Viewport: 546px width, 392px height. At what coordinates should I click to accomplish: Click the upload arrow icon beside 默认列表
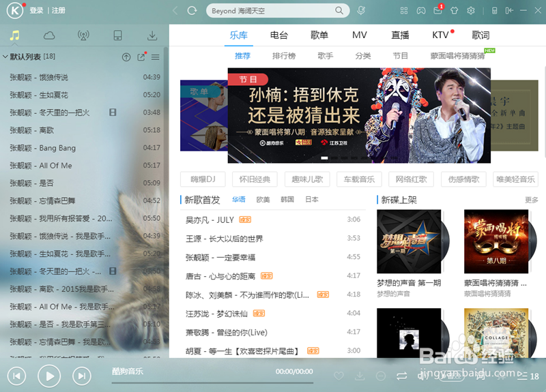click(126, 57)
